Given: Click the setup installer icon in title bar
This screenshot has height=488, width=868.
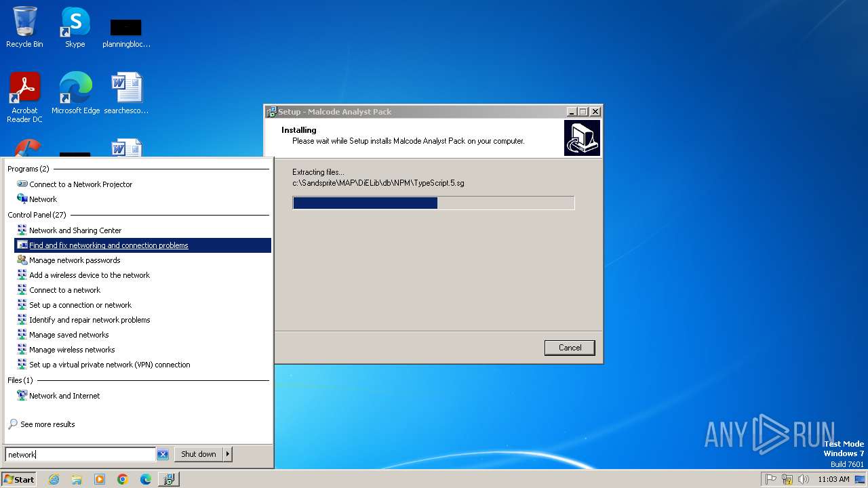Looking at the screenshot, I should tap(272, 112).
